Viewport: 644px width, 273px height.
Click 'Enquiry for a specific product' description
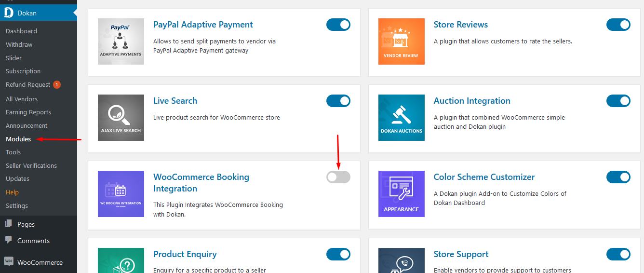(x=210, y=270)
